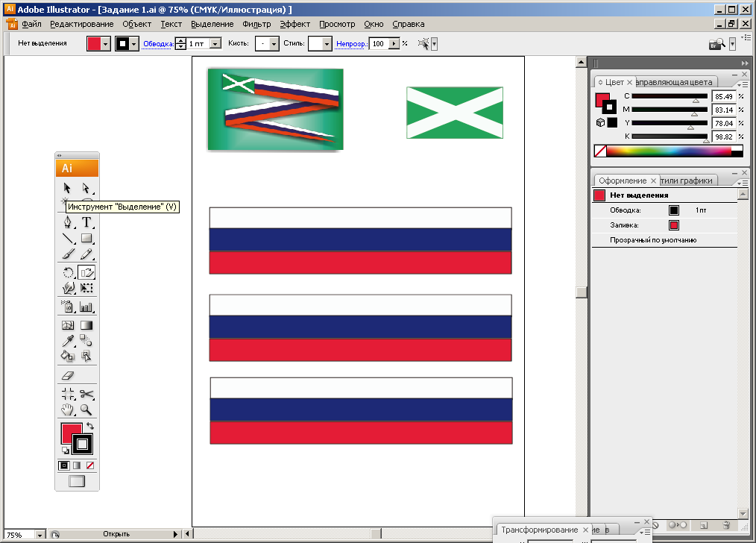Viewport: 756px width, 543px height.
Task: Click vertical scrollbar thumb of canvas
Action: tap(582, 292)
